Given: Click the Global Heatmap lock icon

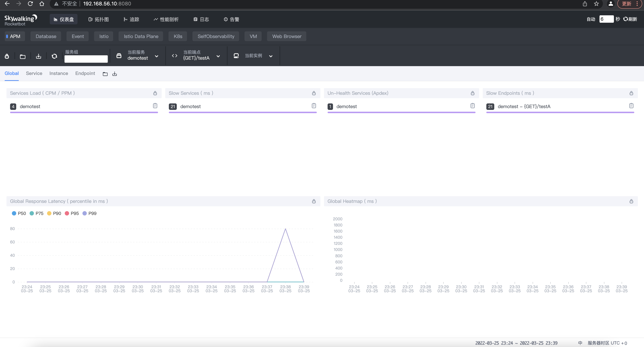Looking at the screenshot, I should [631, 201].
